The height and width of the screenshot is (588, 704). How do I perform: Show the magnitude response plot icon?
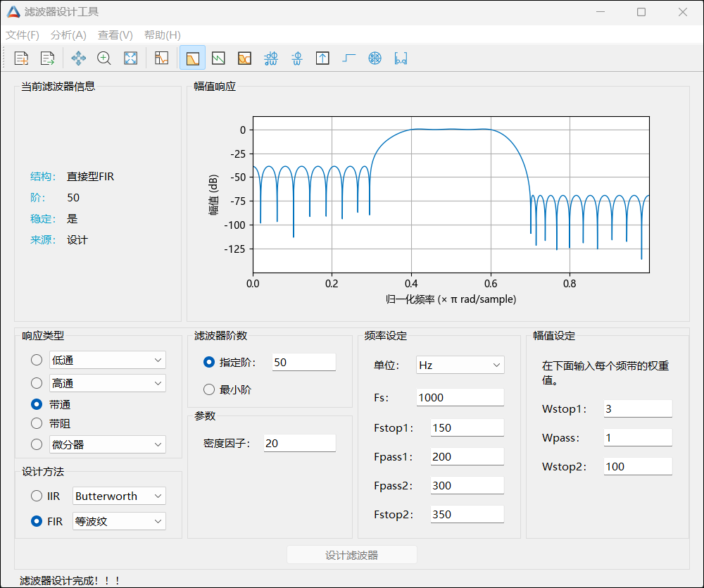pyautogui.click(x=192, y=58)
